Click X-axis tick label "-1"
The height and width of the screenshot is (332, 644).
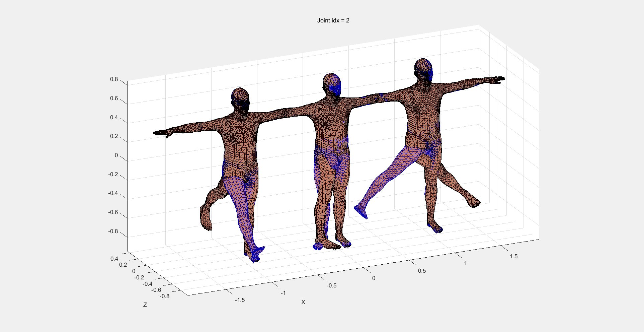point(283,293)
